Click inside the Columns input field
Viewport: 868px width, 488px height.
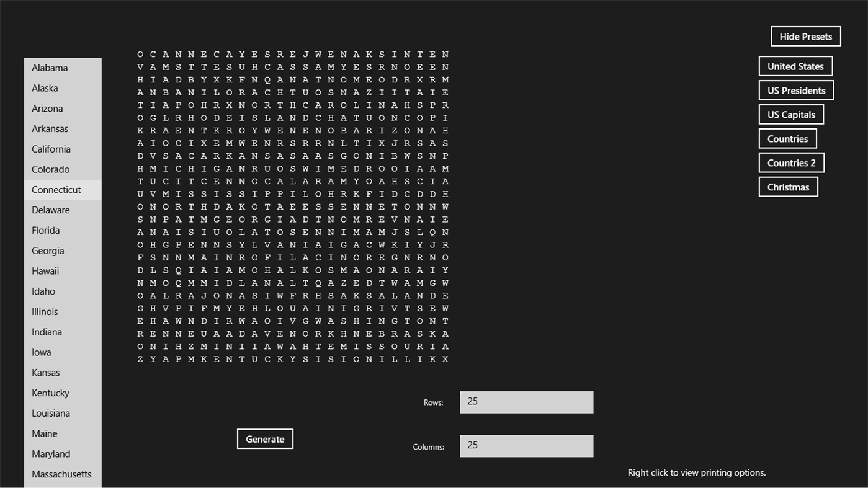(x=526, y=445)
